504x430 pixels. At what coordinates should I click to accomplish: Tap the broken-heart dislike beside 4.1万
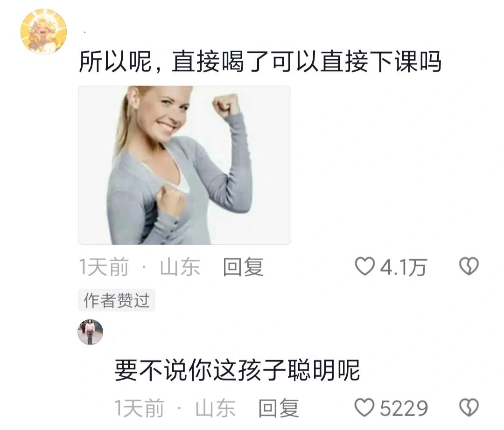pyautogui.click(x=469, y=266)
